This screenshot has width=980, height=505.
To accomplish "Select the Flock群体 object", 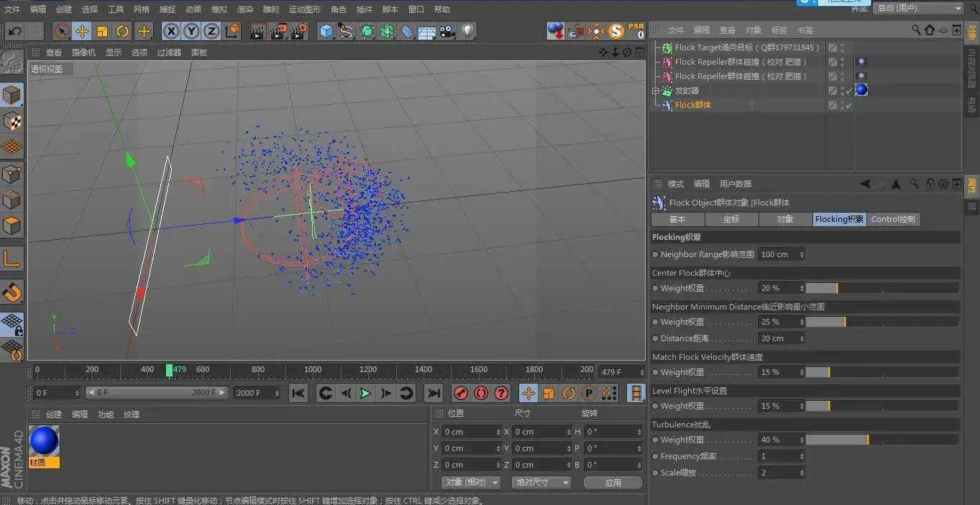I will [x=693, y=105].
